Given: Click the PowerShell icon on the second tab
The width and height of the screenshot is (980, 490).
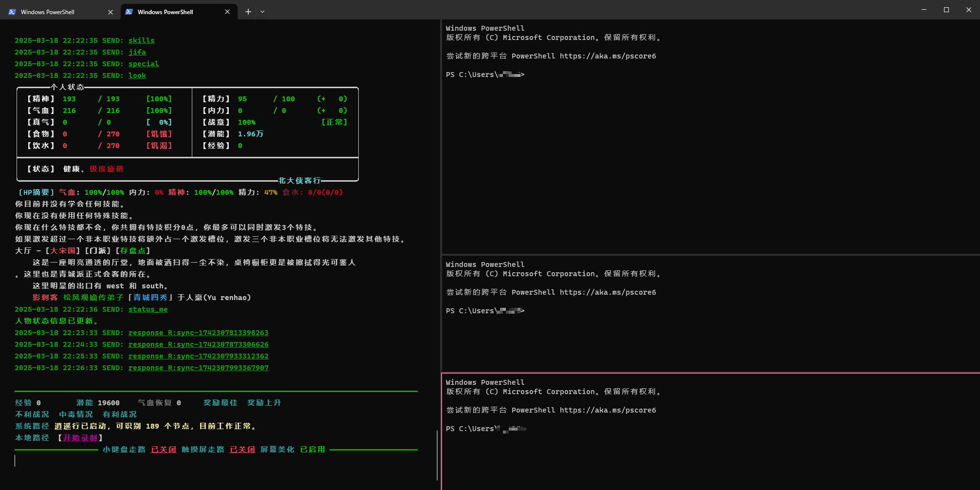Looking at the screenshot, I should 129,12.
